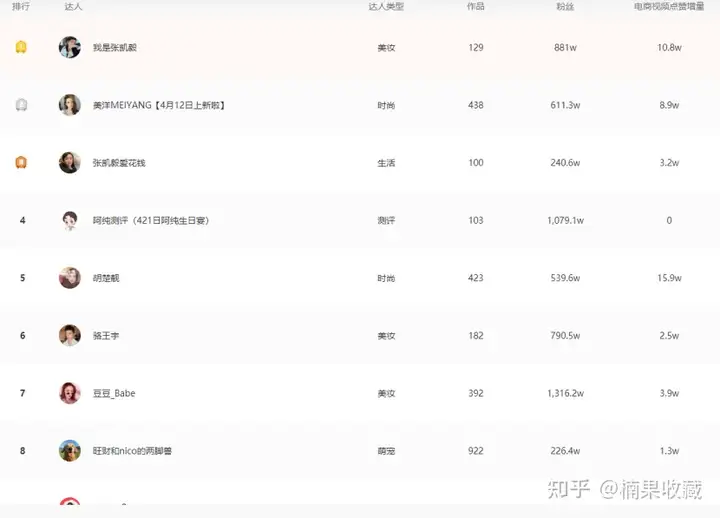Select 美妆 type in 骆王宇 row
Viewport: 720px width, 518px height.
pyautogui.click(x=386, y=336)
